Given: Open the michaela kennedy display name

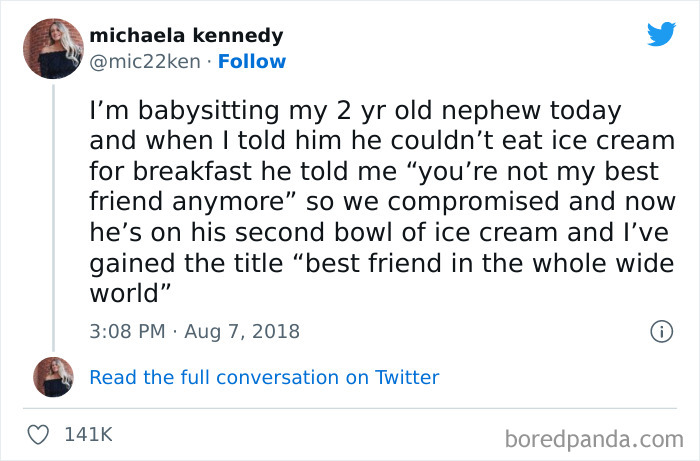Looking at the screenshot, I should tap(186, 35).
